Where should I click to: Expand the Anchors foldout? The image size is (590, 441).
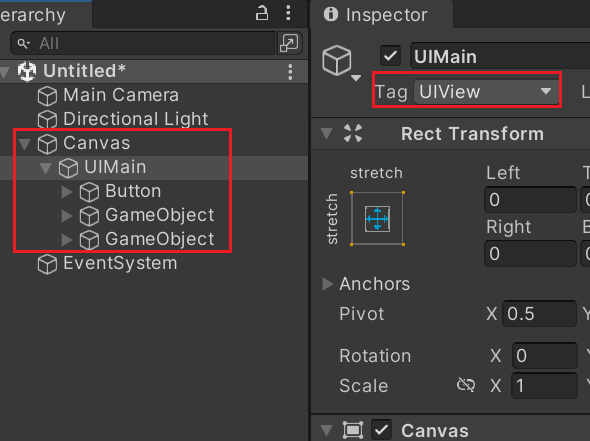click(x=328, y=284)
